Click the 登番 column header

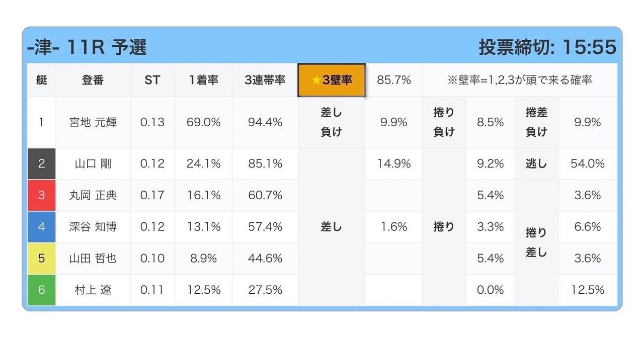click(x=93, y=80)
